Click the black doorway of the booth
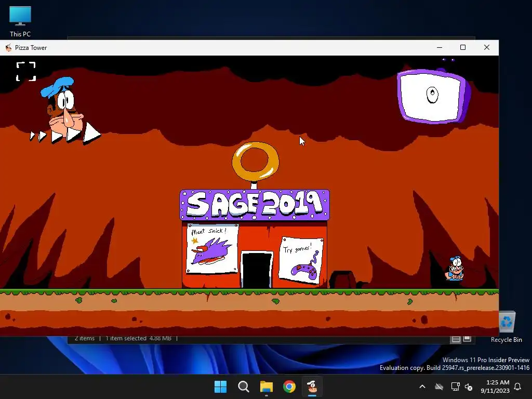This screenshot has height=399, width=532. click(x=257, y=270)
